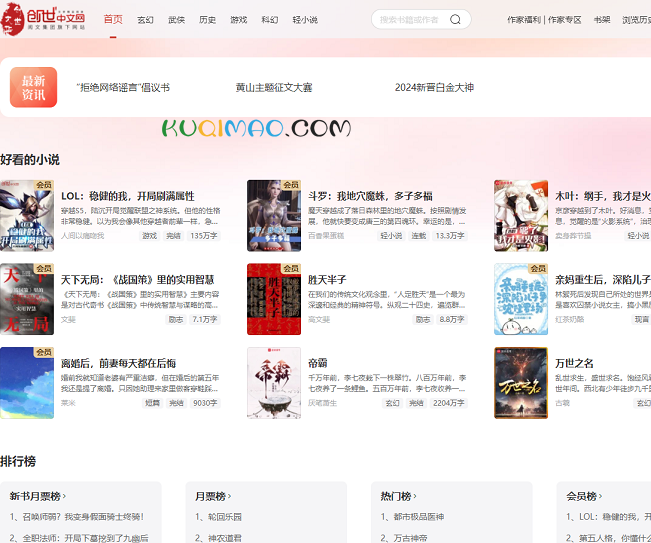The width and height of the screenshot is (651, 543).
Task: Click 玄幻 tag on 帝霸
Action: (x=392, y=403)
